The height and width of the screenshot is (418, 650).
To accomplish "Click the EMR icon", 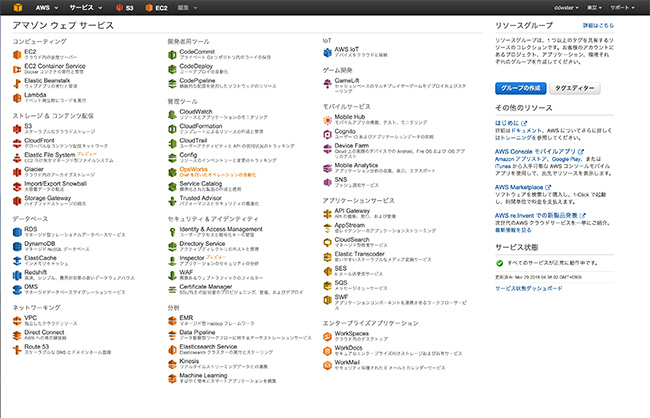I will coord(172,321).
